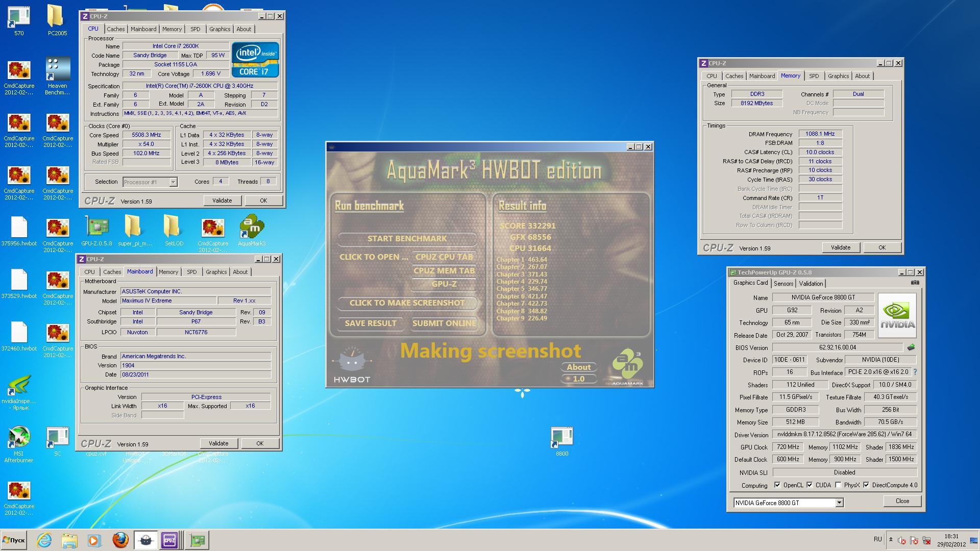Save GPU BIOS using chip icon
The width and height of the screenshot is (980, 551).
coord(911,347)
